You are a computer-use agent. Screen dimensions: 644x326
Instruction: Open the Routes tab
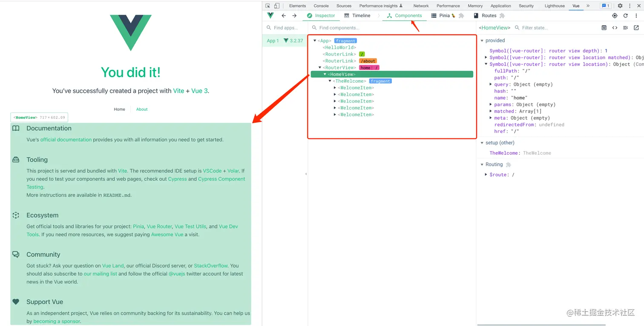tap(486, 16)
